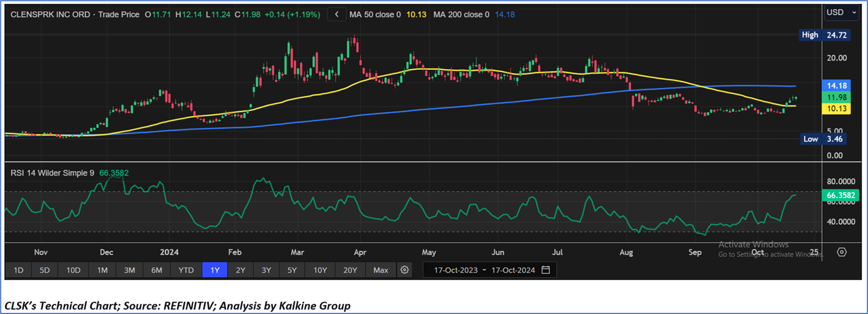Click the green 66.3582 RSI value tag

tap(840, 195)
